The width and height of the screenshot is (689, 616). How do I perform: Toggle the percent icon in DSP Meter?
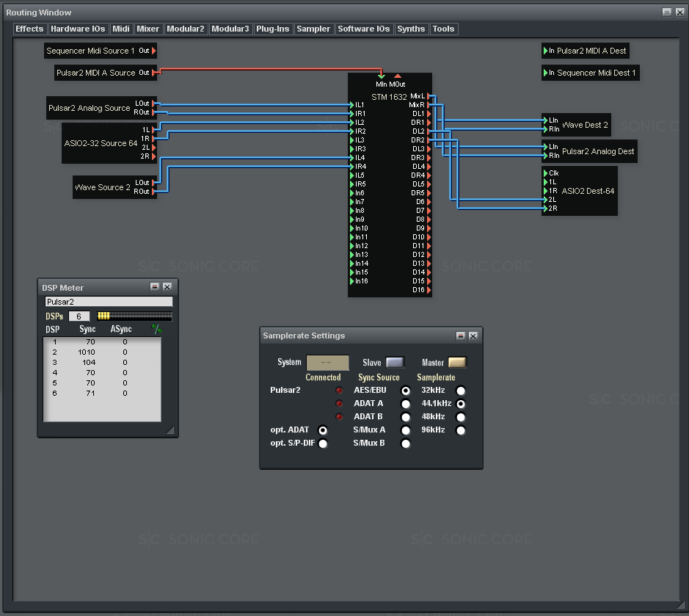coord(156,329)
